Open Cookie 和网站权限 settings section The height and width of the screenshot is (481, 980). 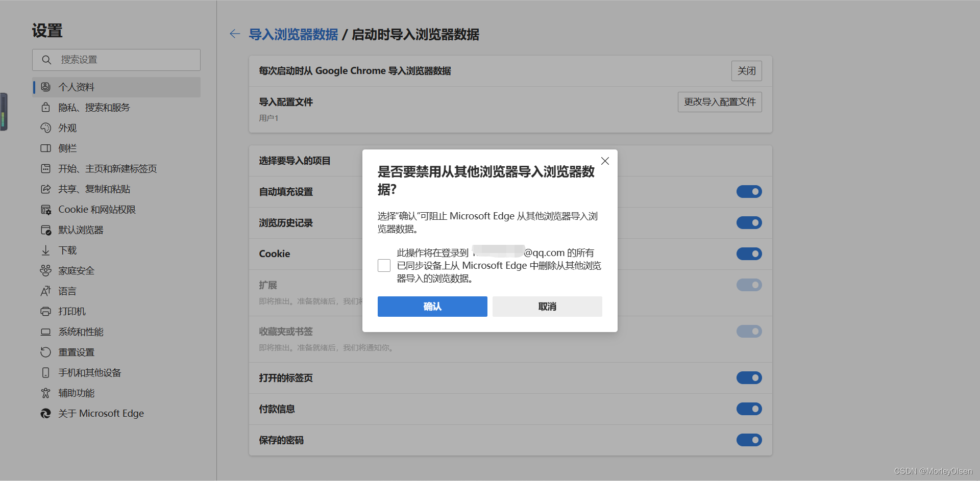tap(116, 210)
